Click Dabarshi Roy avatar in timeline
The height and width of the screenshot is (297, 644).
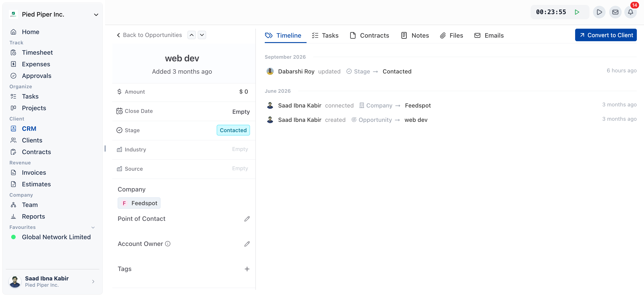coord(270,71)
